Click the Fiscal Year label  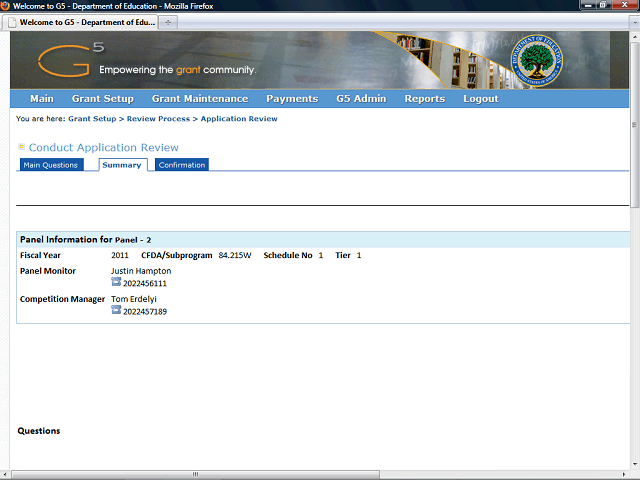(x=40, y=255)
